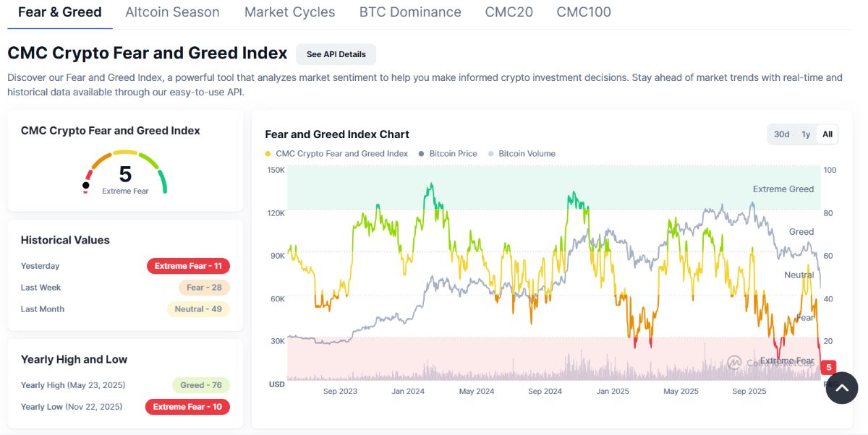Click the scroll-to-top chevron button
The width and height of the screenshot is (868, 435).
click(841, 388)
